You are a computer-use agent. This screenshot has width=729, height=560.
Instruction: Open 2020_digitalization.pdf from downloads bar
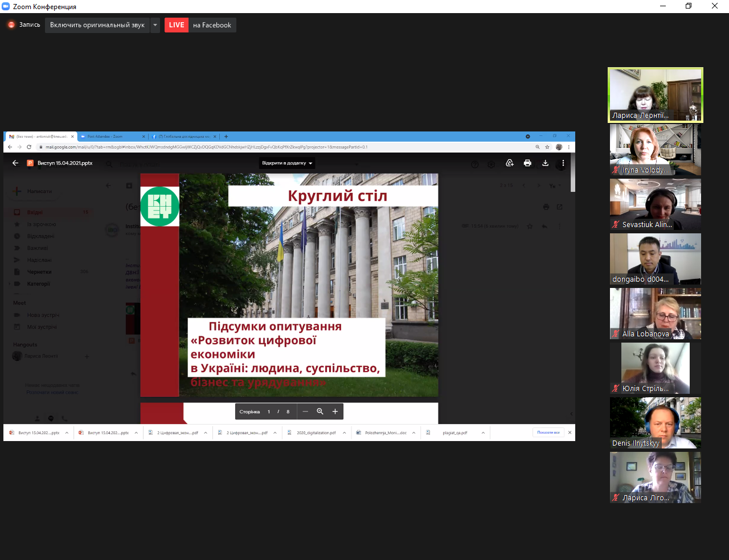pos(316,433)
